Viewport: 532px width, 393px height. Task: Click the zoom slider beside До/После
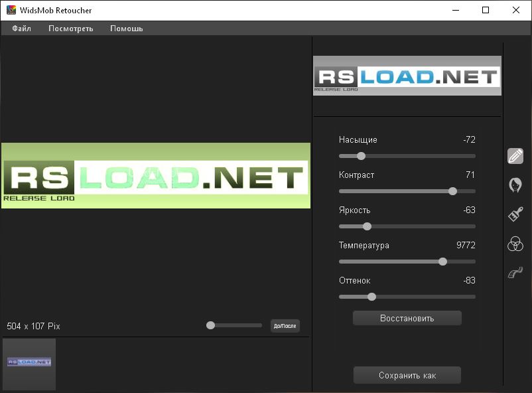click(x=234, y=325)
